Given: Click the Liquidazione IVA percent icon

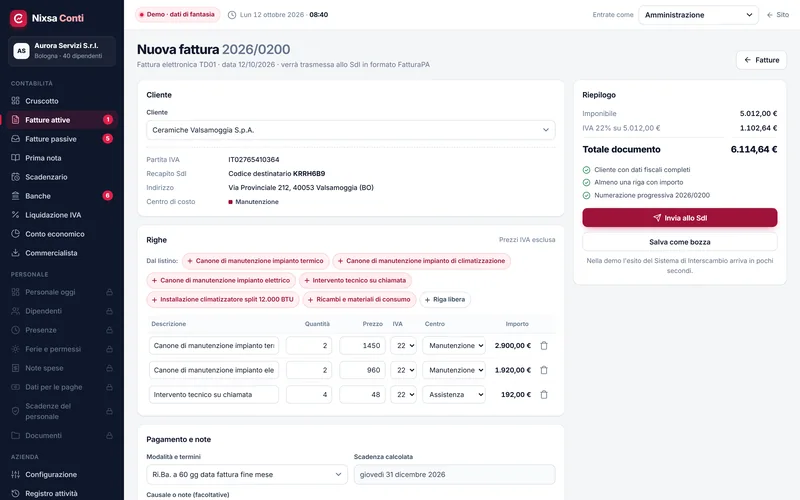Looking at the screenshot, I should pos(15,215).
